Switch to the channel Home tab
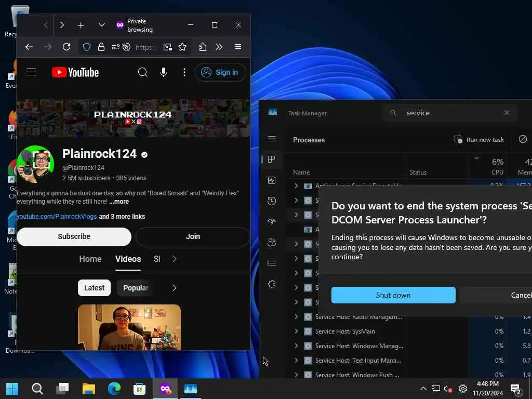Screen dimensions: 532x399 click(x=90, y=259)
